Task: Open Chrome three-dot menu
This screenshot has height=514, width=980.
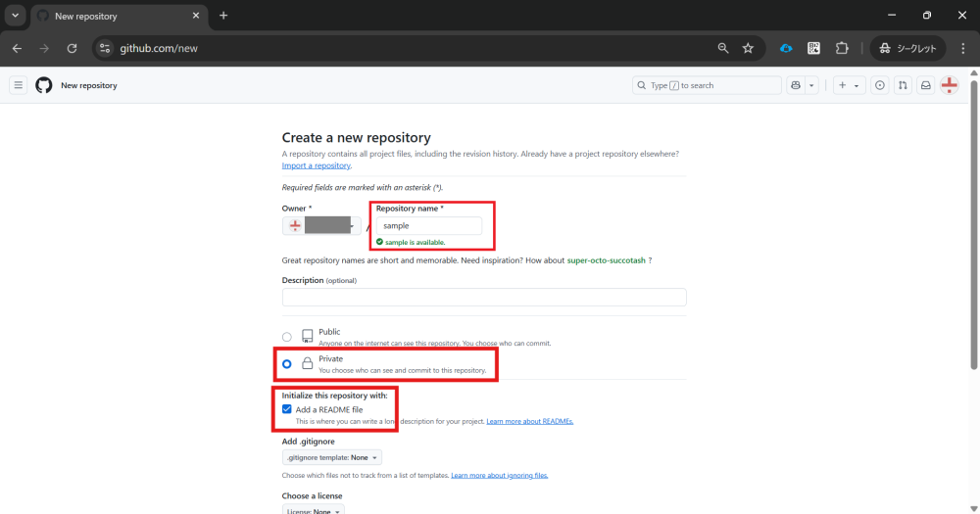Action: coord(963,48)
